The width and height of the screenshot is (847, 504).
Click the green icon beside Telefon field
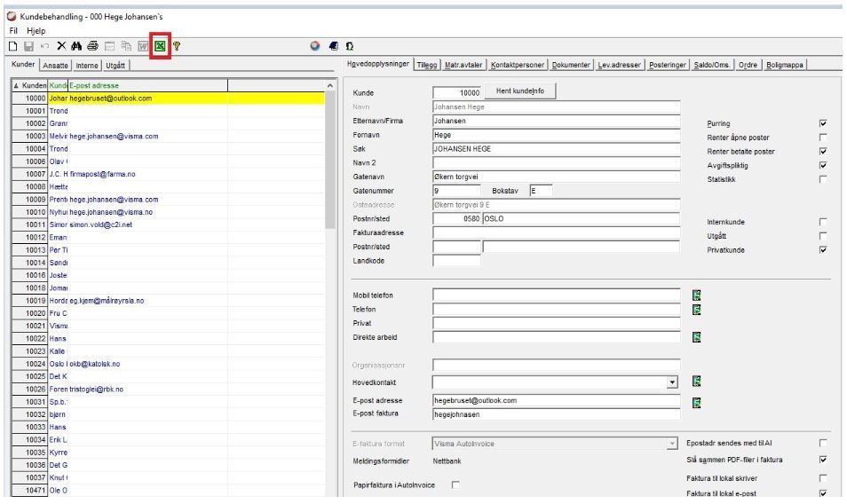[x=697, y=309]
